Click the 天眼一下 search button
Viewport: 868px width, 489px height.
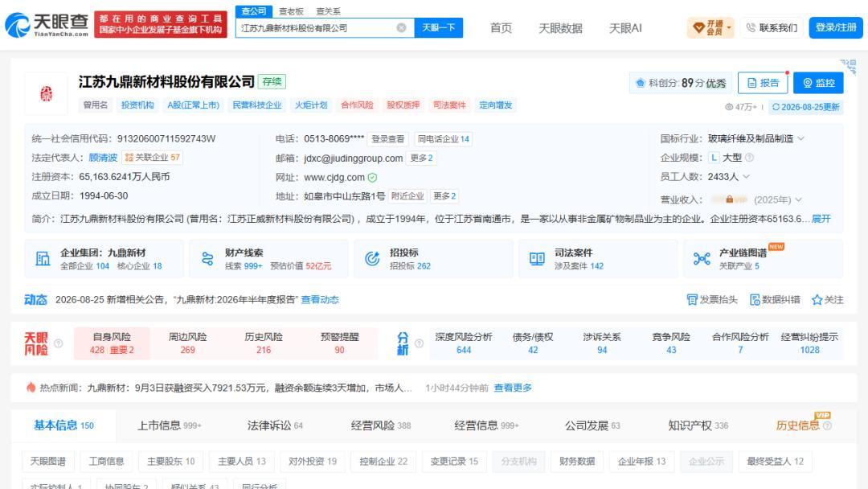click(x=439, y=27)
